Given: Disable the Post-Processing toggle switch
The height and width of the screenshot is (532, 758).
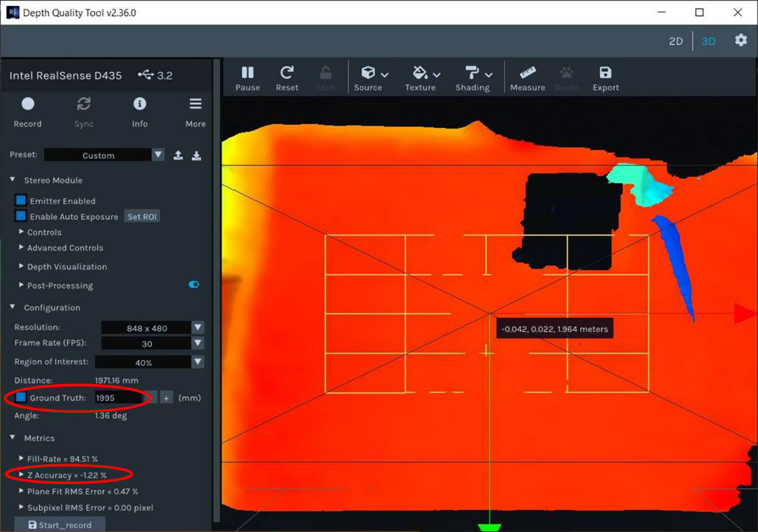Looking at the screenshot, I should pos(193,285).
